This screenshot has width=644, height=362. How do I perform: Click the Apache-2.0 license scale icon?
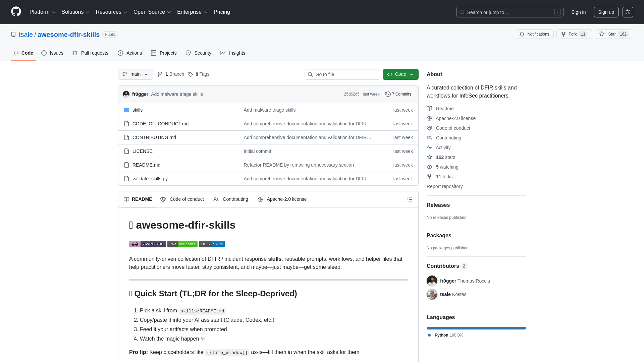(x=429, y=118)
